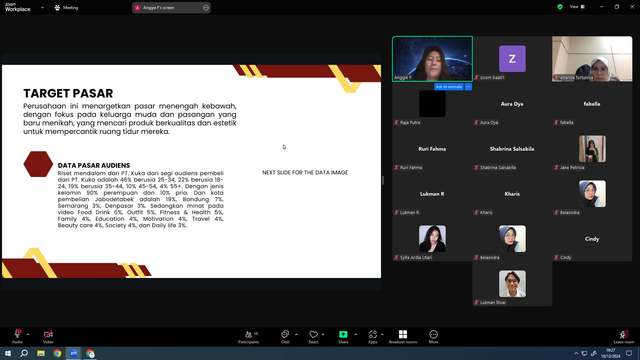Select Syifa Ardia Utari's participant tile
The width and height of the screenshot is (640, 360).
pyautogui.click(x=432, y=239)
